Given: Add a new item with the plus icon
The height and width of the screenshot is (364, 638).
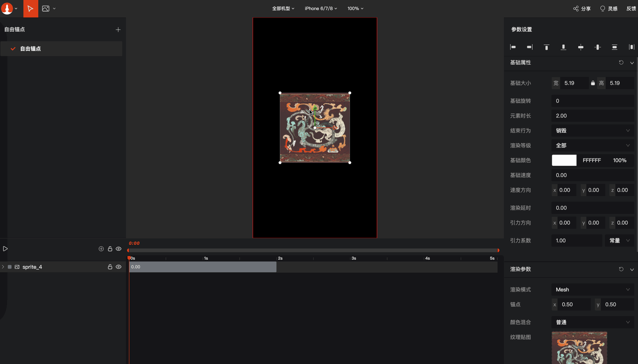Looking at the screenshot, I should click(118, 30).
